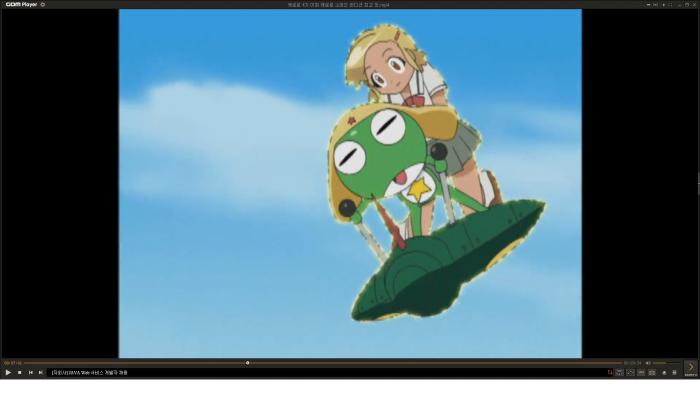Click the third bottom-right control icon
This screenshot has height=394, width=700.
641,372
